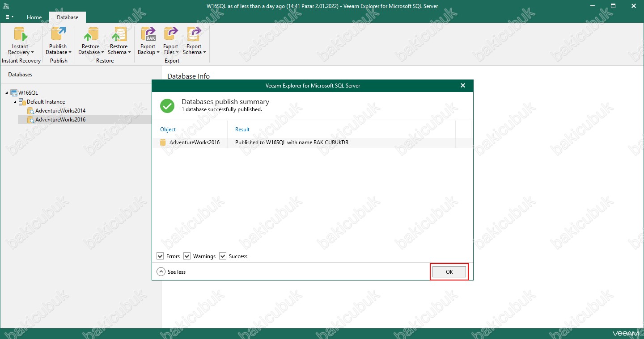Open the Export Schema dropdown arrow
Viewport: 644px width, 339px height.
(x=204, y=53)
